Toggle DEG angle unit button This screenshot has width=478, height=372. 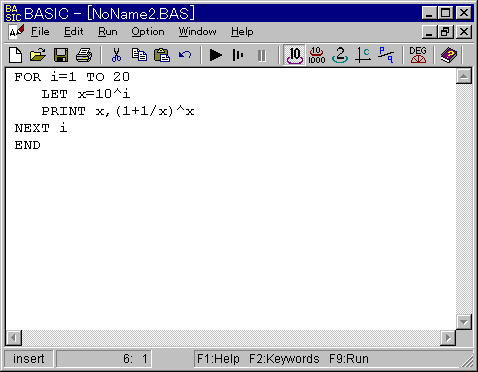[418, 55]
